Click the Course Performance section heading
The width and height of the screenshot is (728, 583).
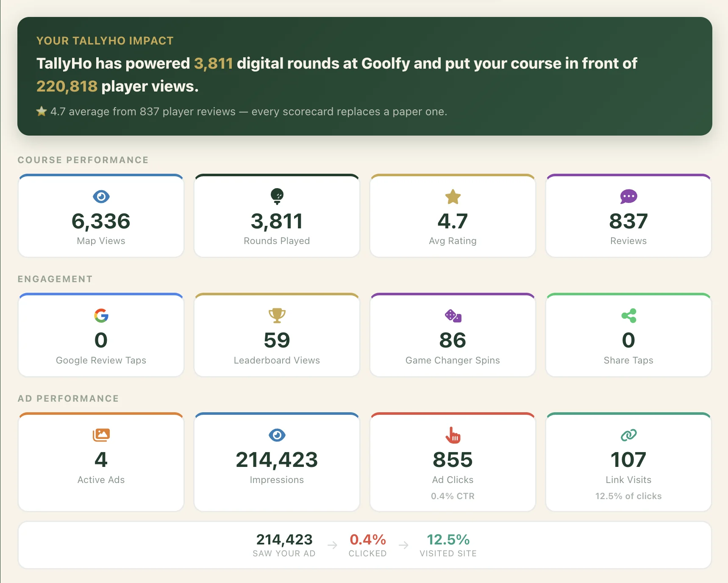tap(83, 160)
